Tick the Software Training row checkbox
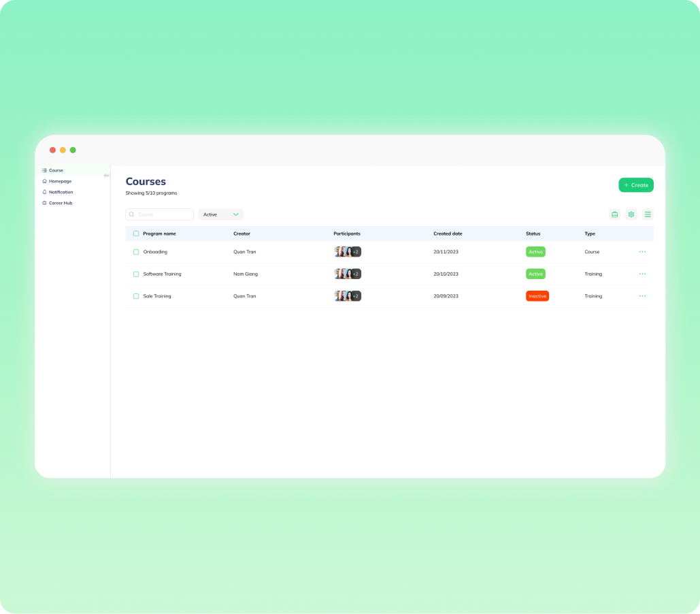The height and width of the screenshot is (614, 700). 136,274
